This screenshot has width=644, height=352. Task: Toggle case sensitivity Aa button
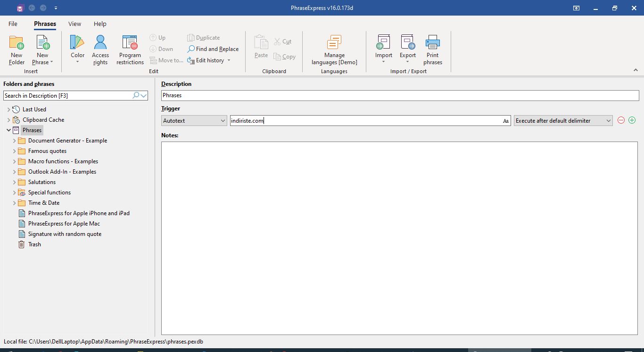[506, 121]
